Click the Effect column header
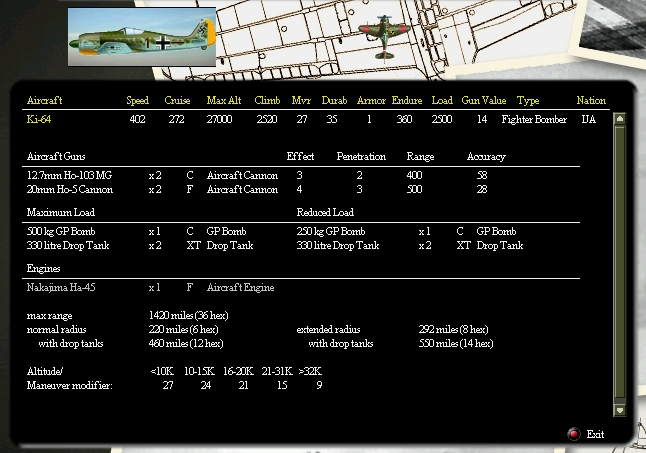The height and width of the screenshot is (453, 646). click(300, 156)
